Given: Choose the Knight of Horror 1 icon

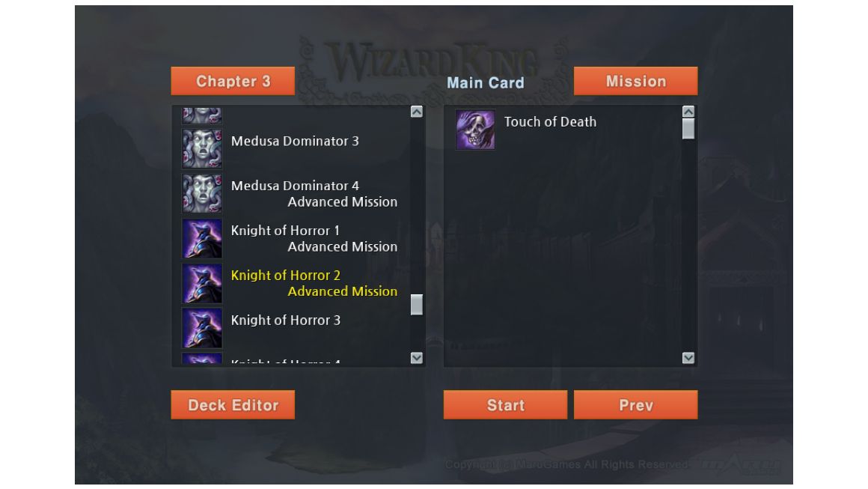Looking at the screenshot, I should [x=202, y=238].
